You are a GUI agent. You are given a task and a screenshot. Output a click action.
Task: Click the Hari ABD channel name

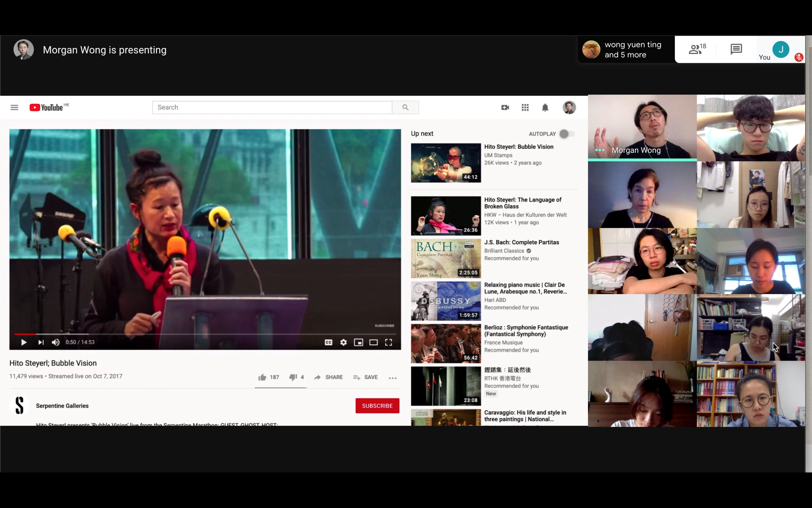pyautogui.click(x=495, y=300)
